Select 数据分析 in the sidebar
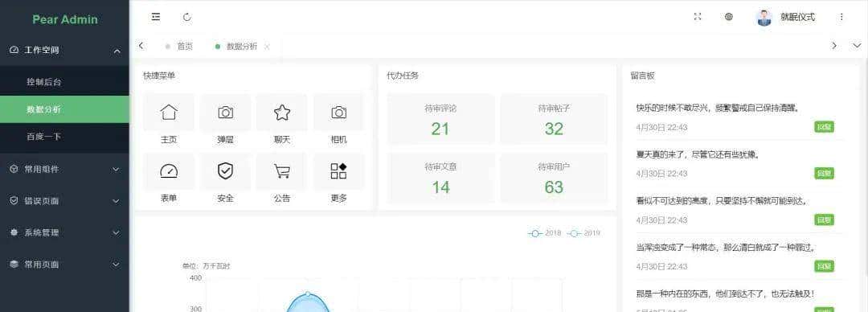Screen dimensions: 868x312 tap(65, 109)
